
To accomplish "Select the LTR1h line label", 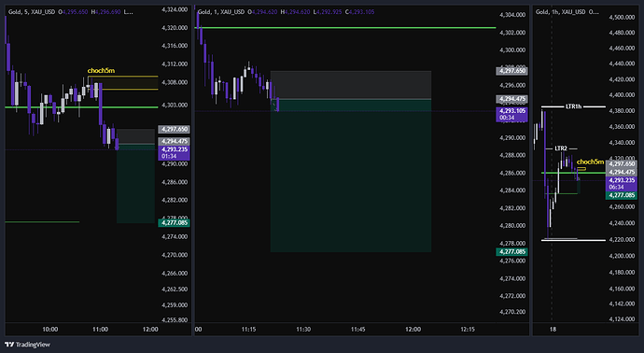I will coord(573,106).
